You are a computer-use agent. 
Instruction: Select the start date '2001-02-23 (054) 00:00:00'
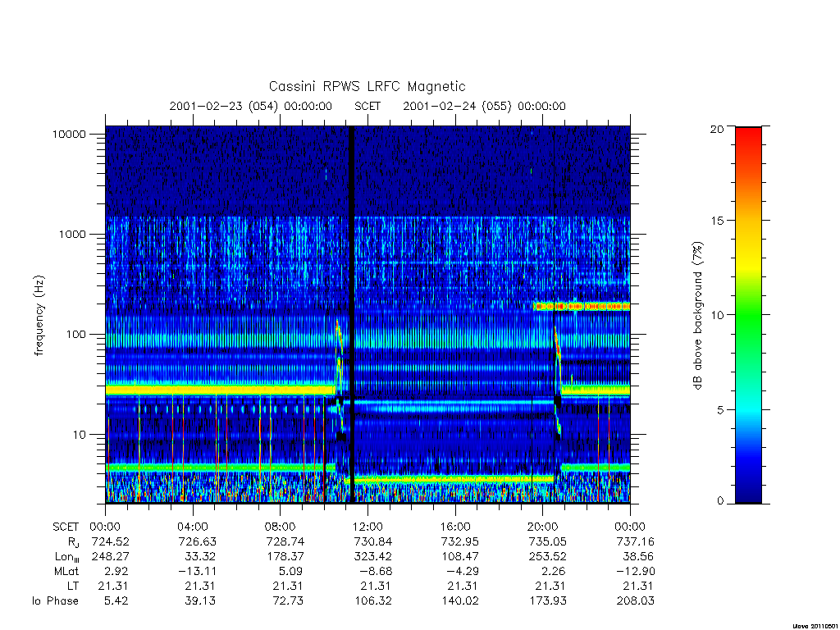pos(251,106)
